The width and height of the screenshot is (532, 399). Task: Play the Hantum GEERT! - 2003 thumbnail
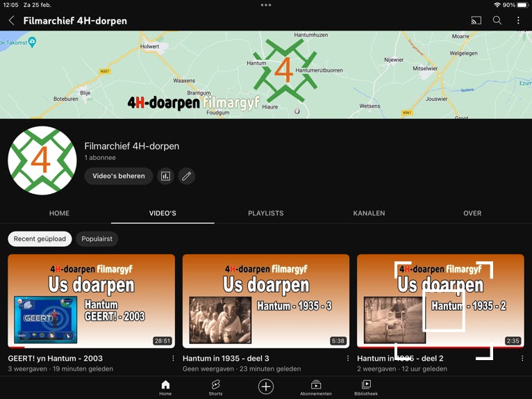[91, 301]
